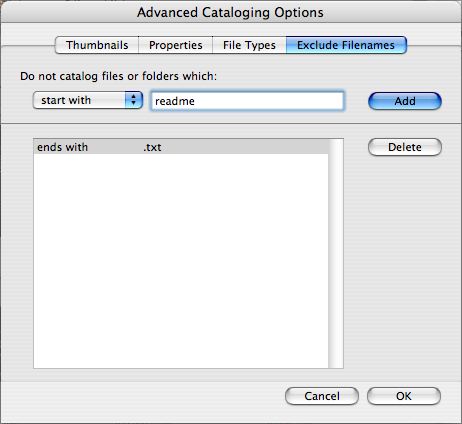Click the 'start with' text in the popup
Image resolution: width=462 pixels, height=424 pixels.
pyautogui.click(x=66, y=100)
